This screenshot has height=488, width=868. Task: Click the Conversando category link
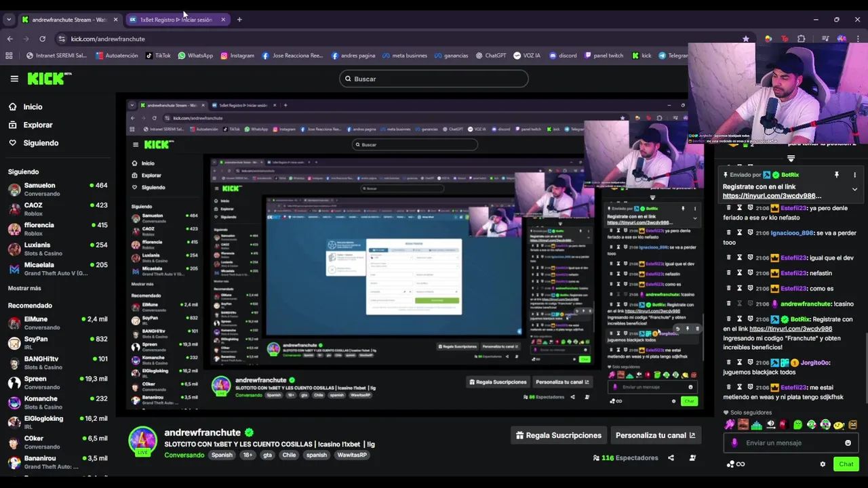[x=184, y=455]
